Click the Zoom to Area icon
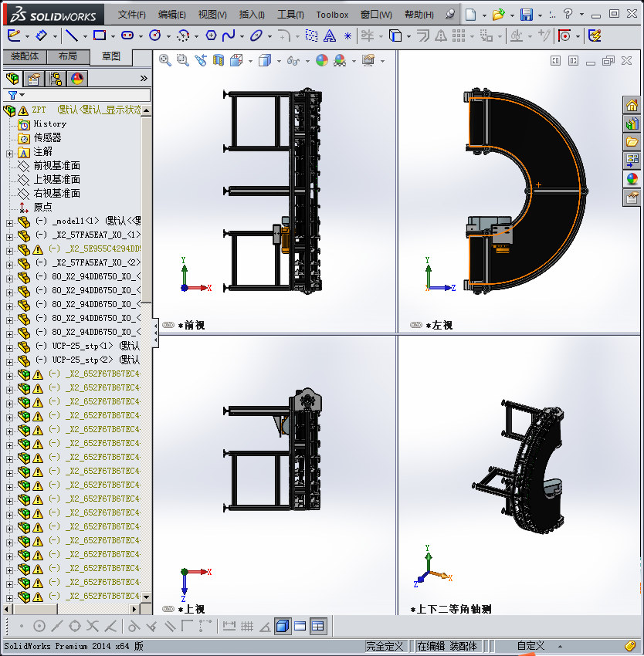Viewport: 644px width, 656px height. [182, 61]
